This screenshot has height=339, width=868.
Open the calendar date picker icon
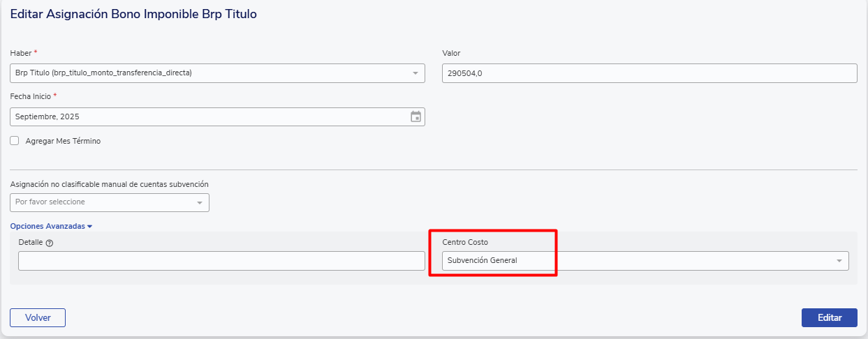415,117
